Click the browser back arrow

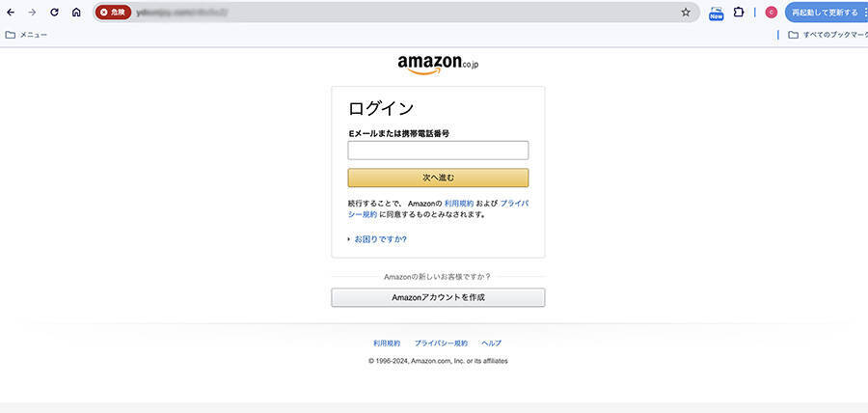tap(11, 13)
